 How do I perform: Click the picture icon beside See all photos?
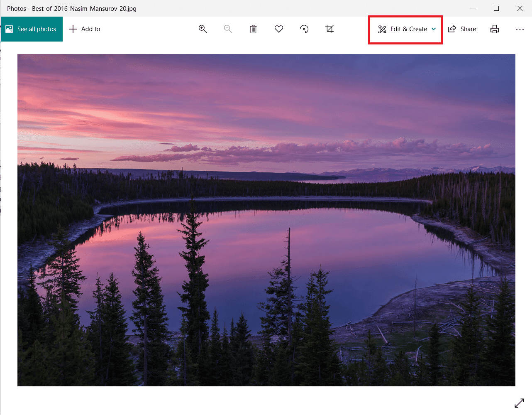9,29
